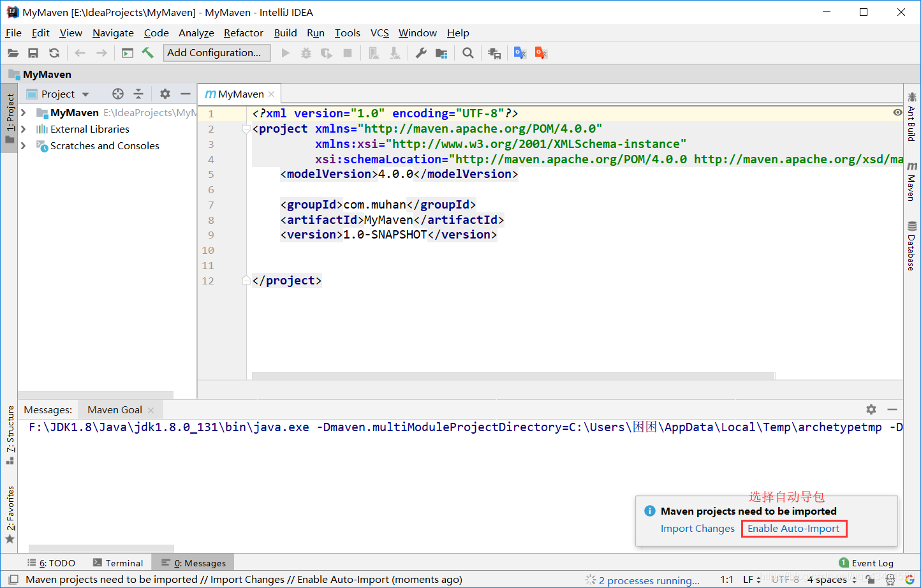Click the Google icon in status bar
Image resolution: width=921 pixels, height=588 pixels.
[x=910, y=580]
